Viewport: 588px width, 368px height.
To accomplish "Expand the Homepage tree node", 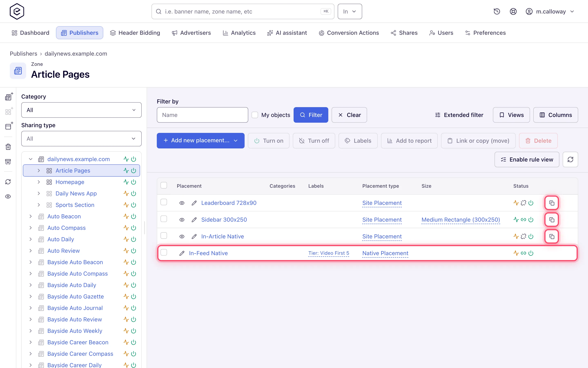I will (39, 182).
